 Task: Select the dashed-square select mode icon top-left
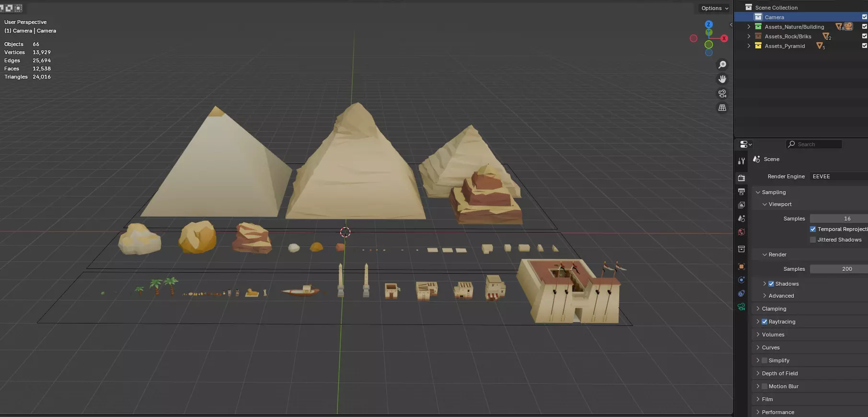pyautogui.click(x=18, y=8)
